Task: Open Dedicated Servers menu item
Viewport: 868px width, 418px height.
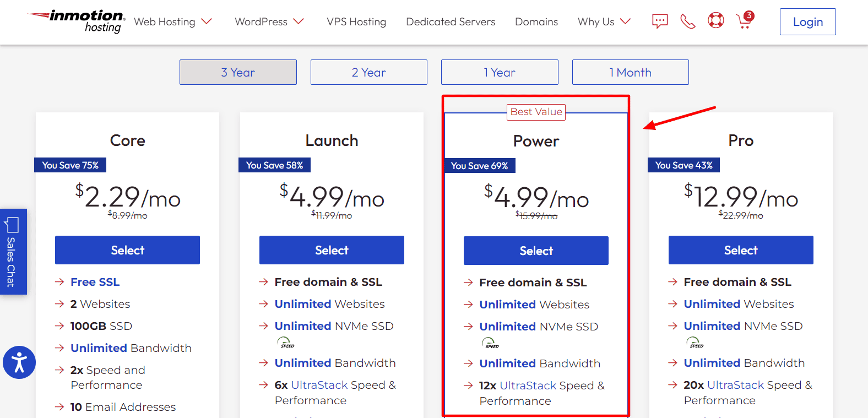Action: [451, 22]
